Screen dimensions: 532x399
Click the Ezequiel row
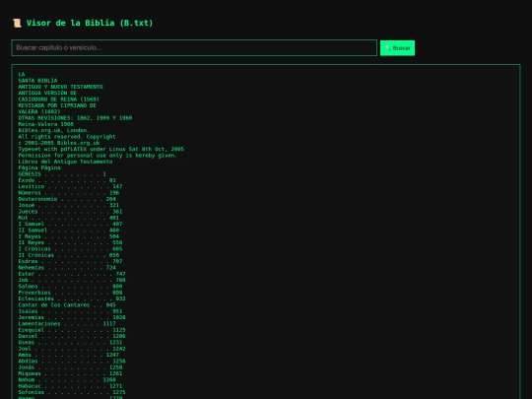coord(72,330)
